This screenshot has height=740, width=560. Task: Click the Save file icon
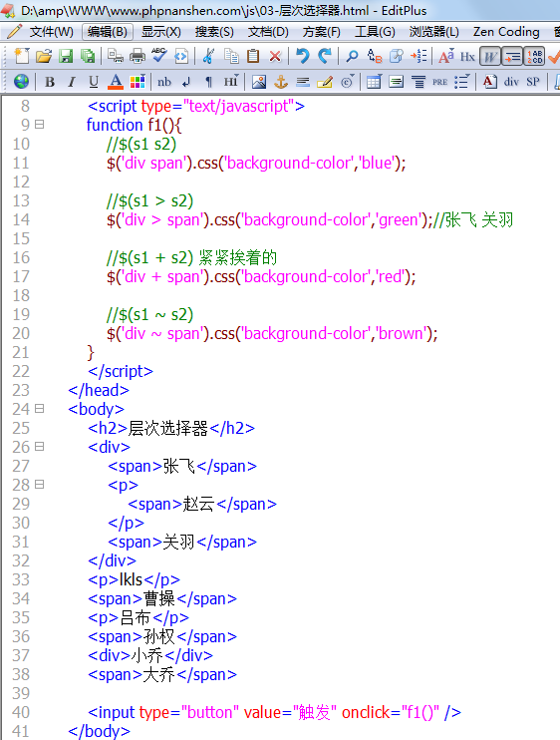[x=66, y=56]
